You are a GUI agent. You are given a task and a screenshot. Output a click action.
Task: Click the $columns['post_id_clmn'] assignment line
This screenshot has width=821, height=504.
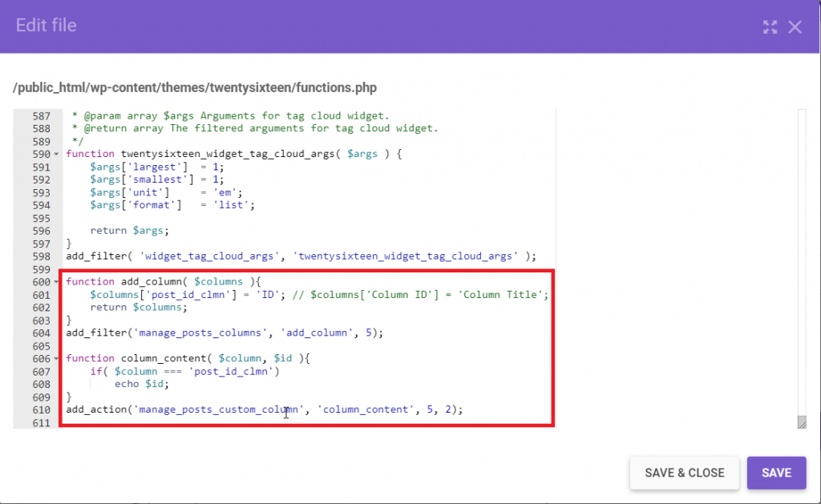[184, 294]
